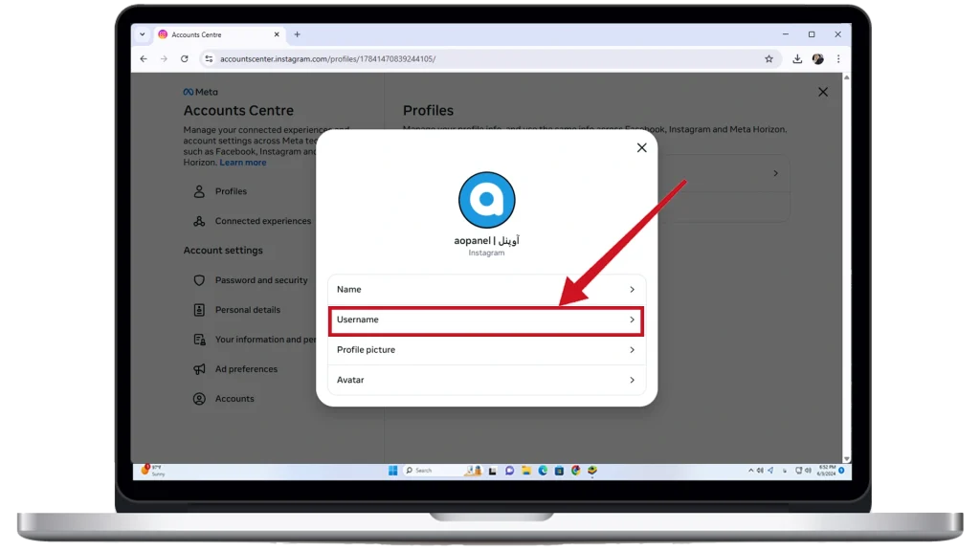Reload the current page
The height and width of the screenshot is (551, 980).
(x=185, y=58)
